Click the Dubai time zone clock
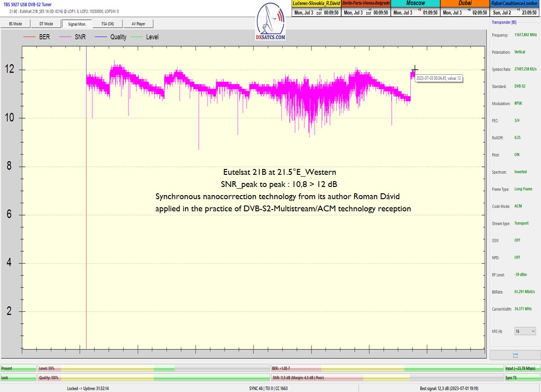Screen dimensions: 541x392 tap(465, 9)
